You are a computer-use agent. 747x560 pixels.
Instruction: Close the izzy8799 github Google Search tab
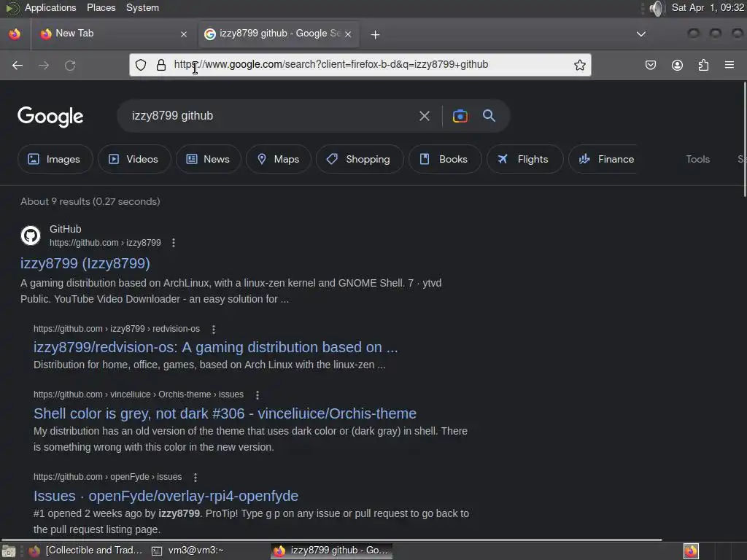[x=348, y=34]
